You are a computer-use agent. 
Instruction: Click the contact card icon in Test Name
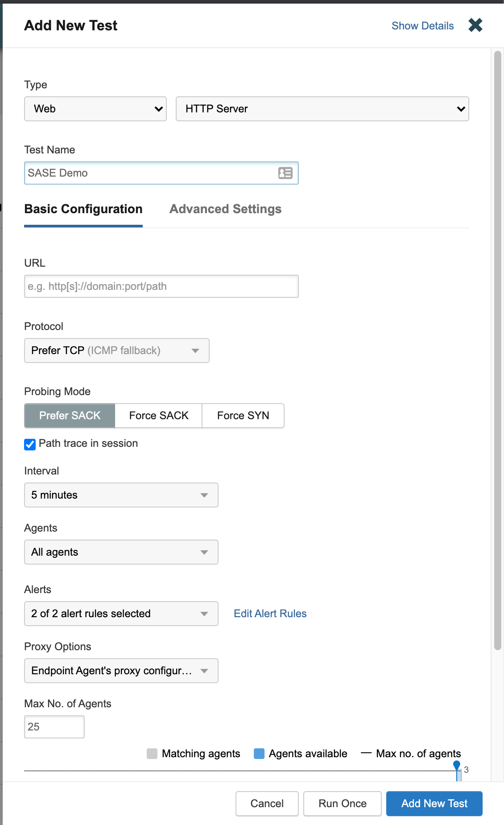[285, 173]
